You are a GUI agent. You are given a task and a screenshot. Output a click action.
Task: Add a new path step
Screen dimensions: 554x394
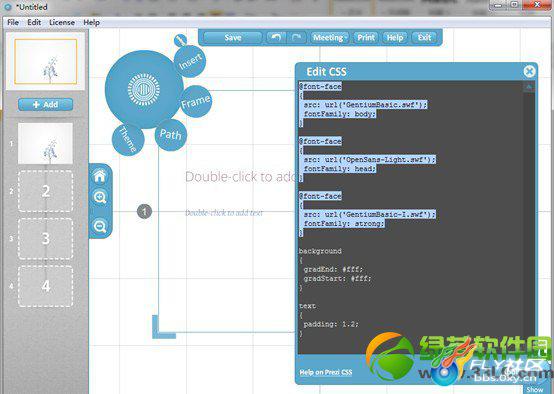45,105
